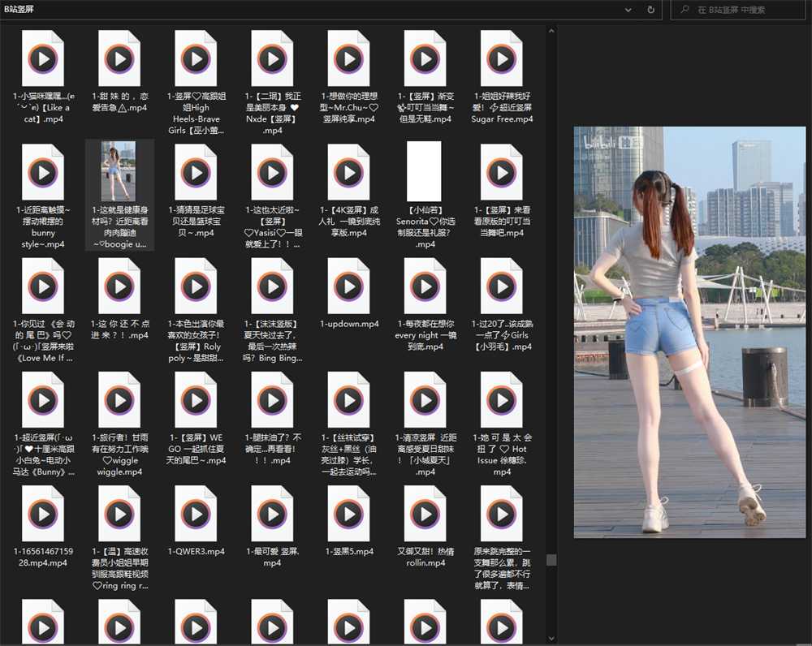Open "1-甜妹的，恋爱告急.mp4"

click(x=119, y=57)
